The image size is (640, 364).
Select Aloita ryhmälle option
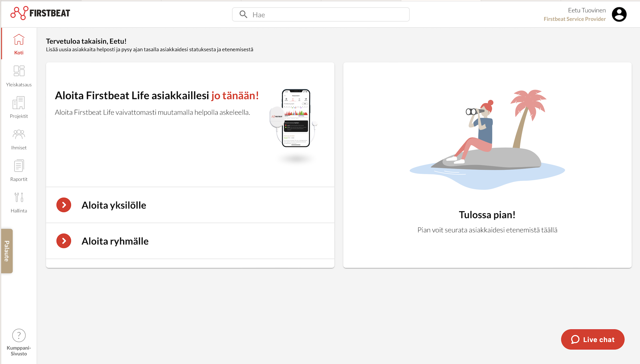click(190, 241)
